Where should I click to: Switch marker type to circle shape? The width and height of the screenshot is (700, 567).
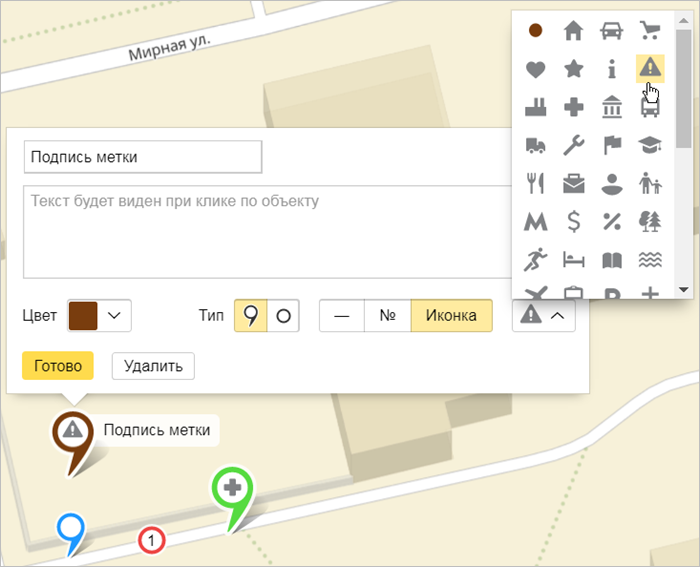[x=283, y=316]
